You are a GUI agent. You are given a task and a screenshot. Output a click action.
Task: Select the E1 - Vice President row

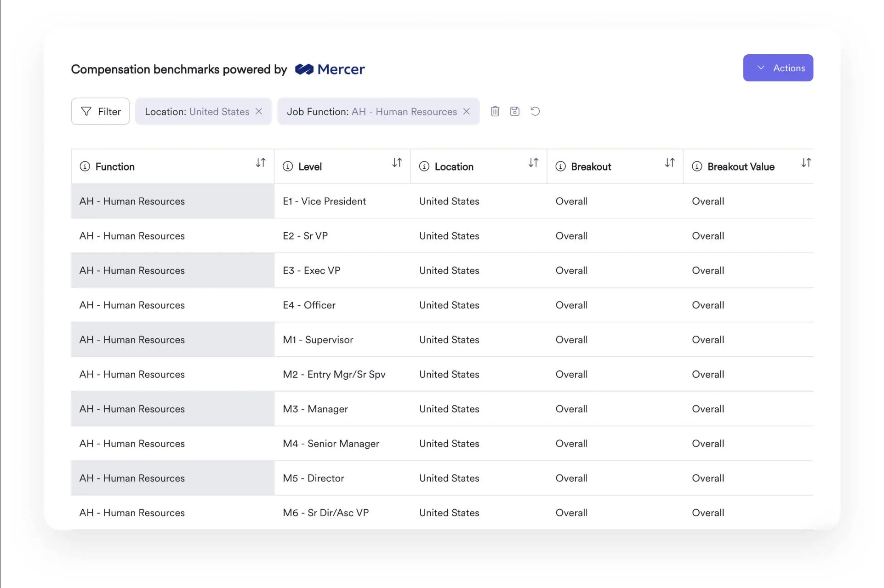point(324,201)
